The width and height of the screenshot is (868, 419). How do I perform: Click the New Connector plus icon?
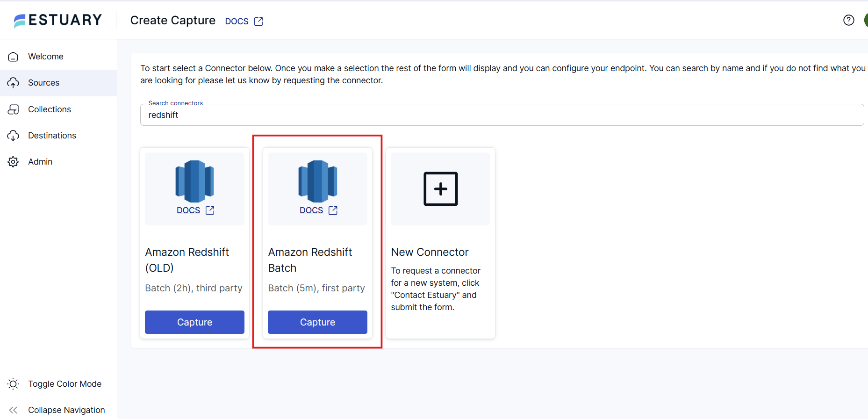point(440,189)
